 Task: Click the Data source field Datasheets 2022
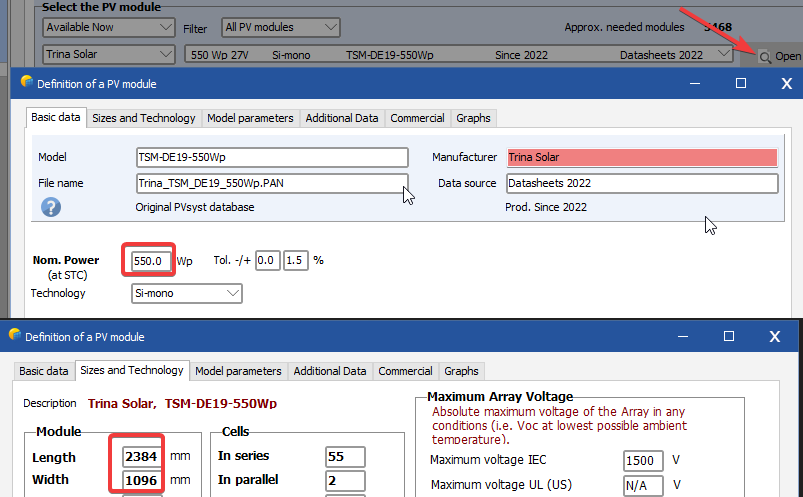642,183
